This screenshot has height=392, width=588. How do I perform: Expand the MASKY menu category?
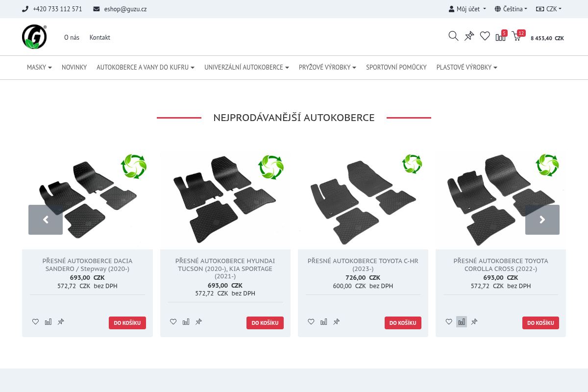[x=39, y=67]
